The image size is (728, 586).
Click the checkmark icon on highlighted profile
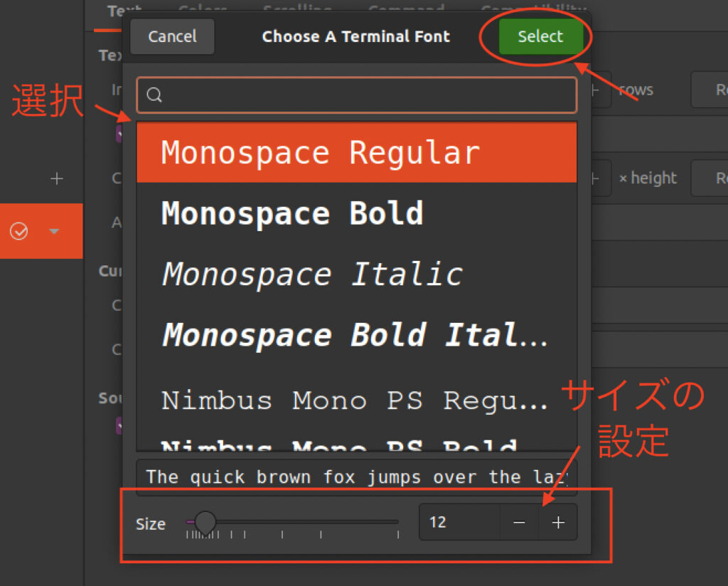point(18,231)
